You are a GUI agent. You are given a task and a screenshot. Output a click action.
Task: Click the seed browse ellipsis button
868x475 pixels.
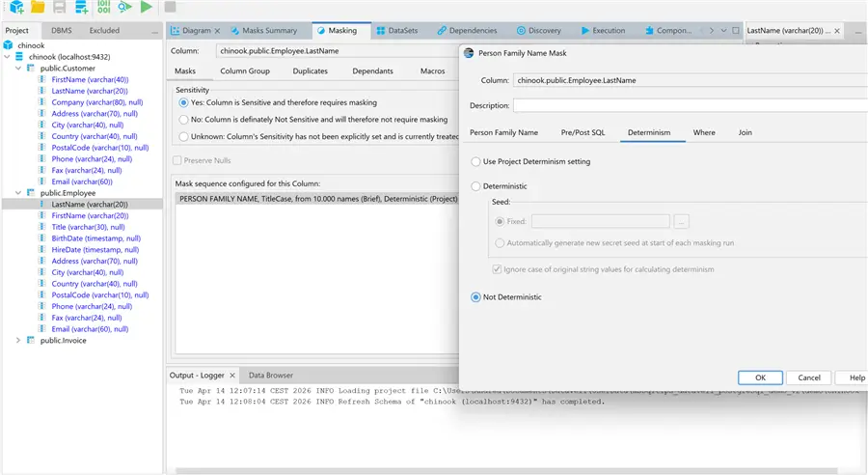(x=682, y=222)
